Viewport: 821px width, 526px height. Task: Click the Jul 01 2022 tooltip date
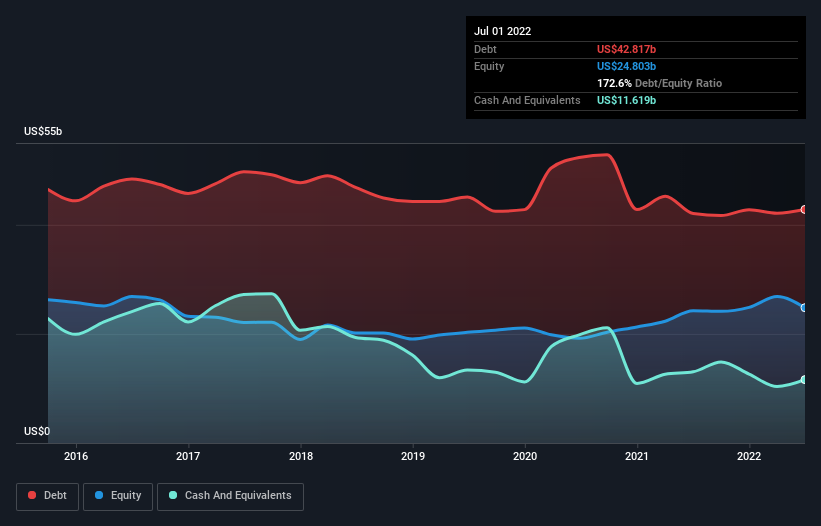point(503,31)
